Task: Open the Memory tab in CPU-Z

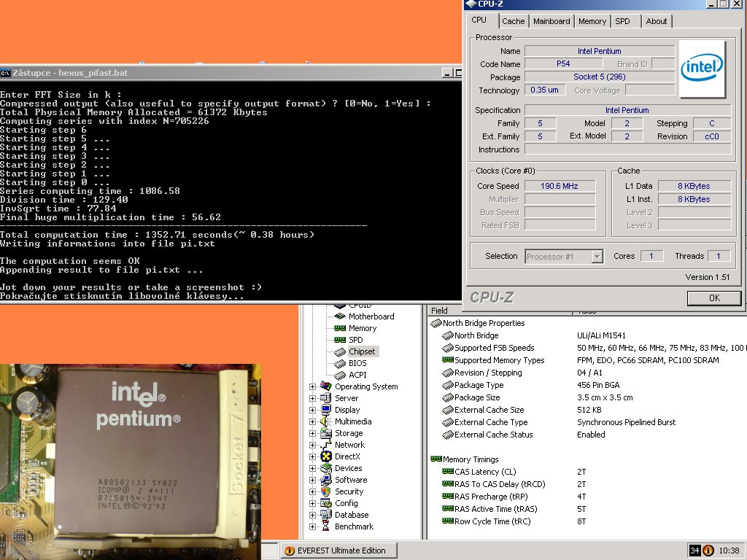Action: (x=592, y=21)
